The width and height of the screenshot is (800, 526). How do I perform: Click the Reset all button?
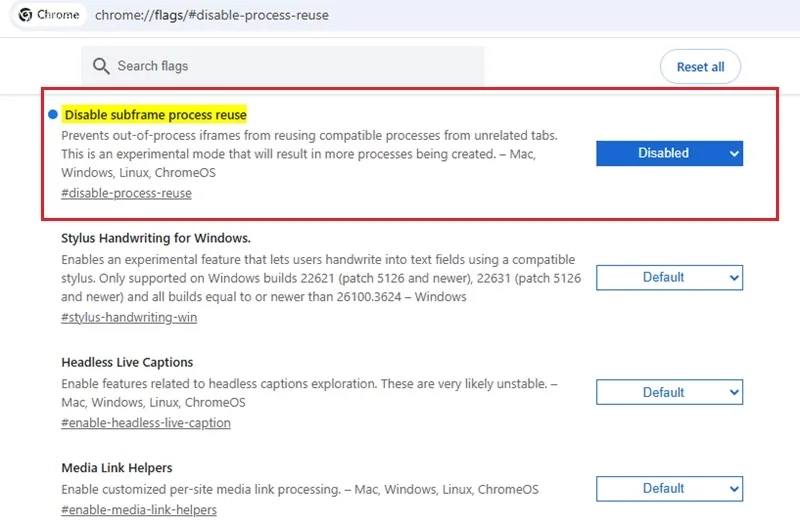(700, 67)
